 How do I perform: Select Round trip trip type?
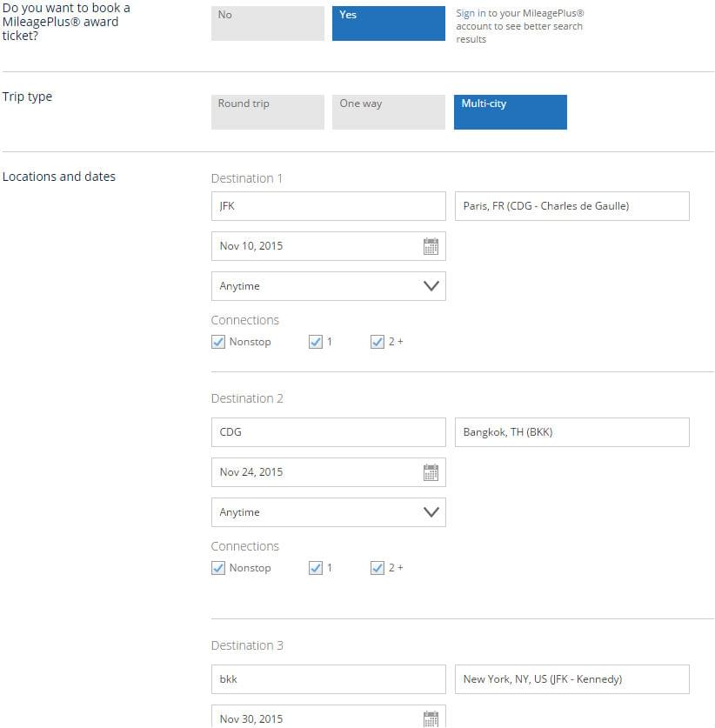click(268, 112)
